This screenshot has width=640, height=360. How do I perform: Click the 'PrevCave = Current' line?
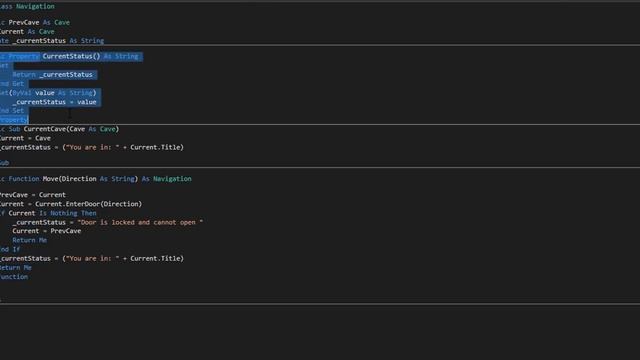[x=33, y=195]
